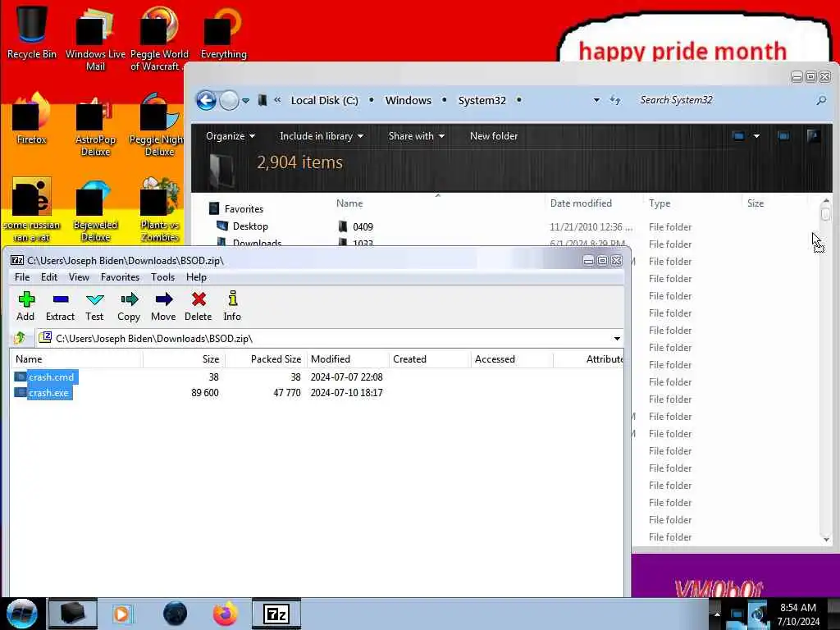Toggle the Explorer preview pane

[x=783, y=136]
